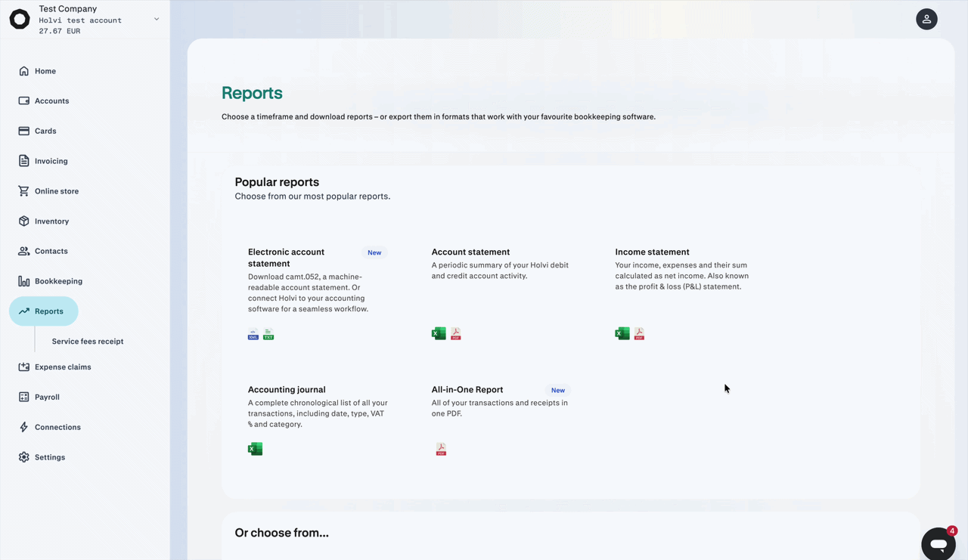The width and height of the screenshot is (968, 560).
Task: Download Income statement as PDF
Action: [640, 334]
